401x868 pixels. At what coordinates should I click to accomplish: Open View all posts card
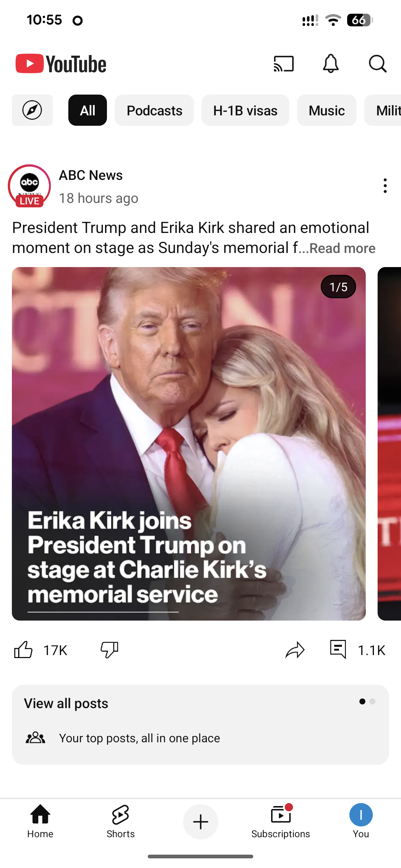click(x=200, y=724)
